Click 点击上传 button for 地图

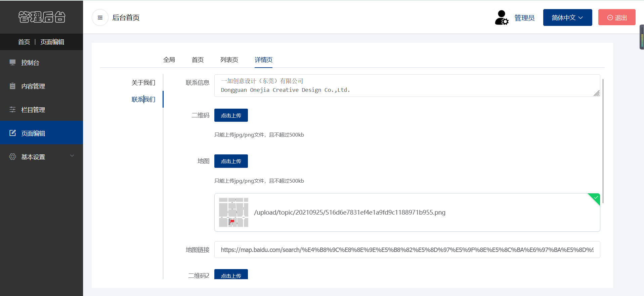[231, 161]
